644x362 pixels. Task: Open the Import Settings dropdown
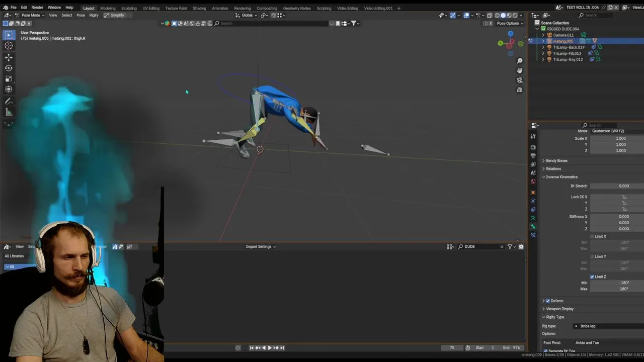click(261, 246)
